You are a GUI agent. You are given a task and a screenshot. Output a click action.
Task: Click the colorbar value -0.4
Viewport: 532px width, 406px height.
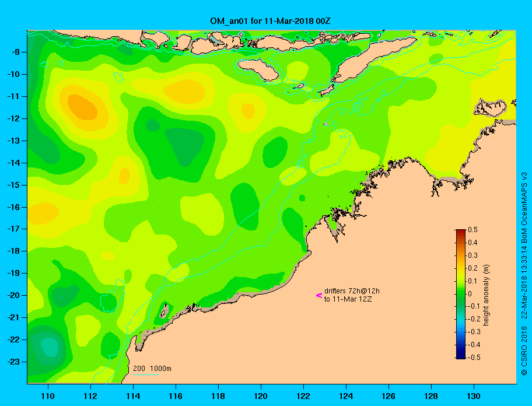tap(474, 345)
